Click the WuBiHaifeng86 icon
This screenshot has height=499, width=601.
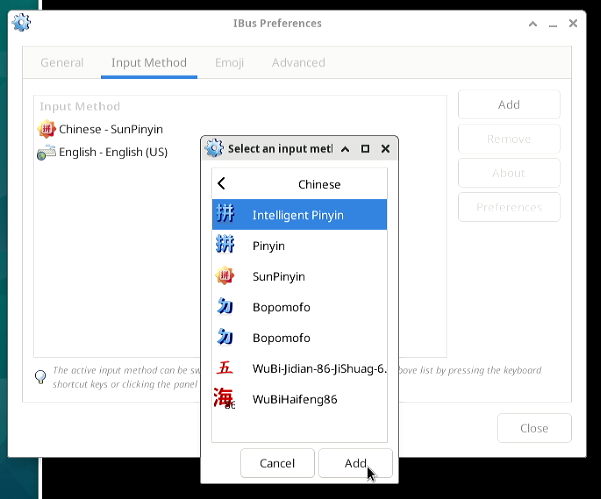pyautogui.click(x=225, y=399)
